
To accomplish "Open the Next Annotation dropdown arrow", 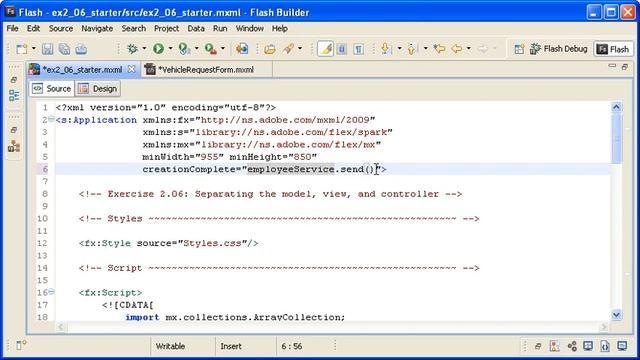I will click(x=399, y=49).
